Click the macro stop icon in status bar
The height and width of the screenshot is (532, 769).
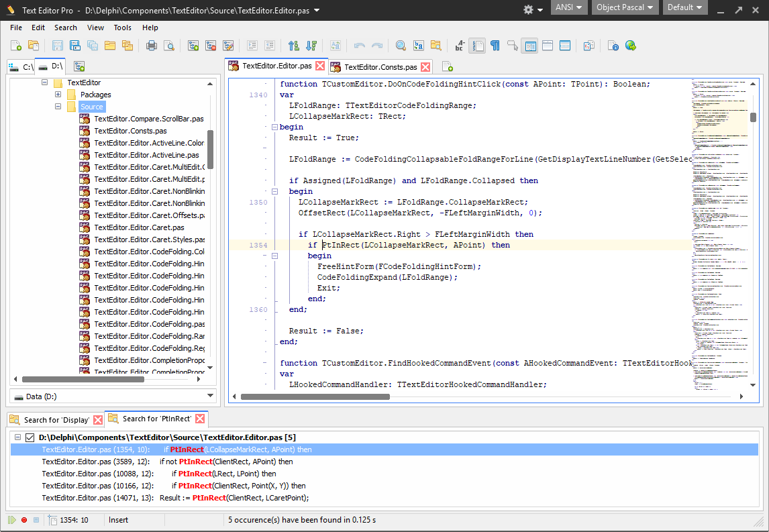coord(36,520)
